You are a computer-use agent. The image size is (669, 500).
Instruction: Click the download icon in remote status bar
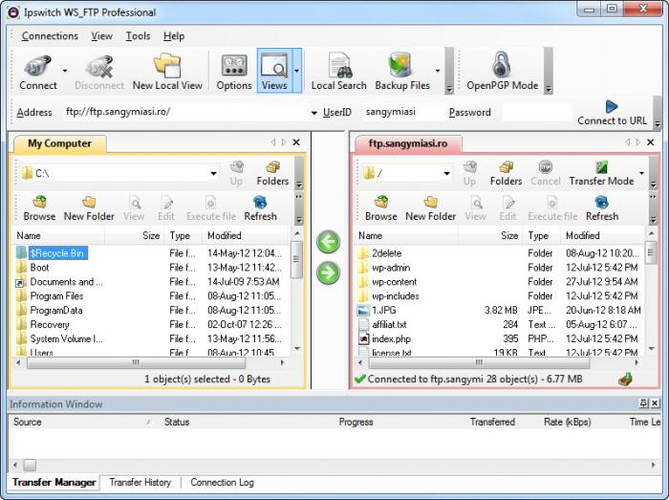[625, 378]
